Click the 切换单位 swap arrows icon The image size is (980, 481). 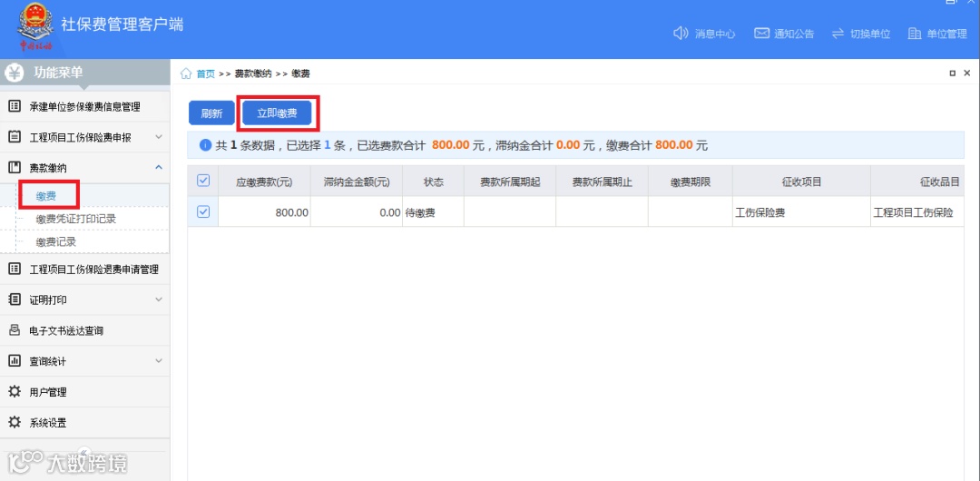click(838, 34)
